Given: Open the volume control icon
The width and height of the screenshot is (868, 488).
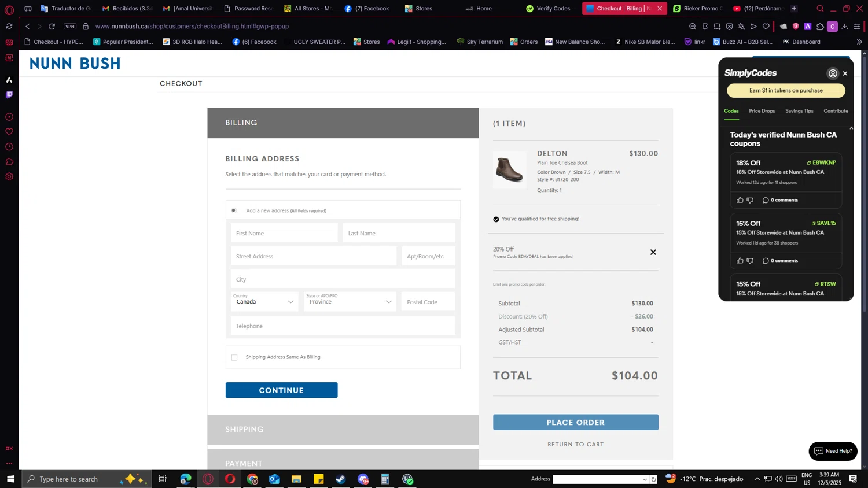Looking at the screenshot, I should coord(779,479).
